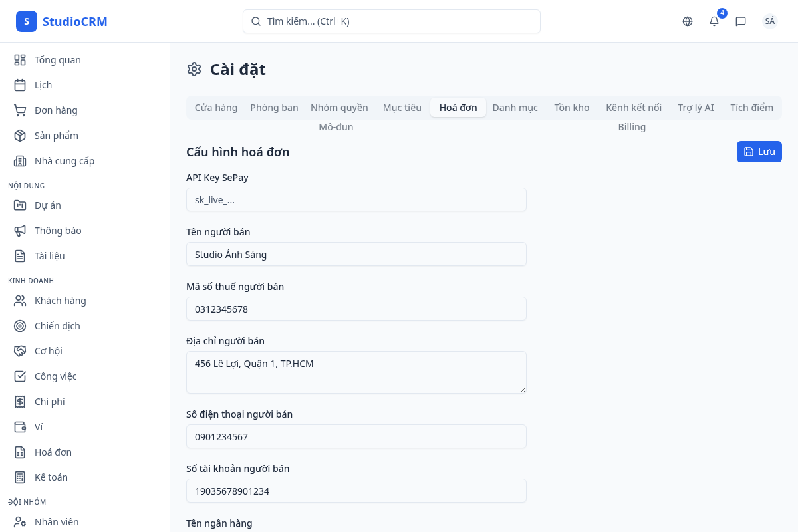
Task: Select the Trợ lý AI tab
Action: (696, 108)
